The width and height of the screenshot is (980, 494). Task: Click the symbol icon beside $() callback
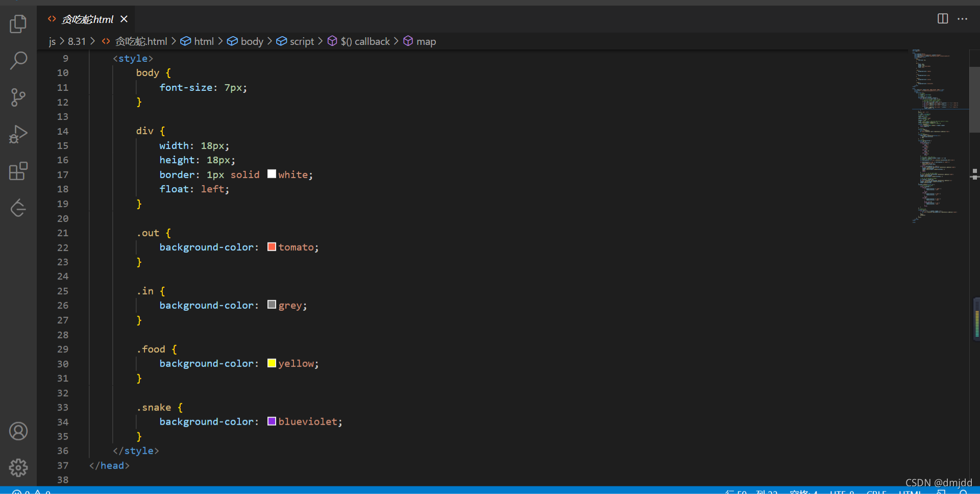332,41
